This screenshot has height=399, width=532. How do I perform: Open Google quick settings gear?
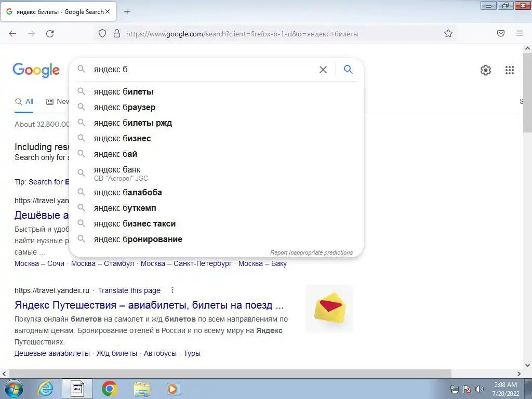tap(486, 70)
